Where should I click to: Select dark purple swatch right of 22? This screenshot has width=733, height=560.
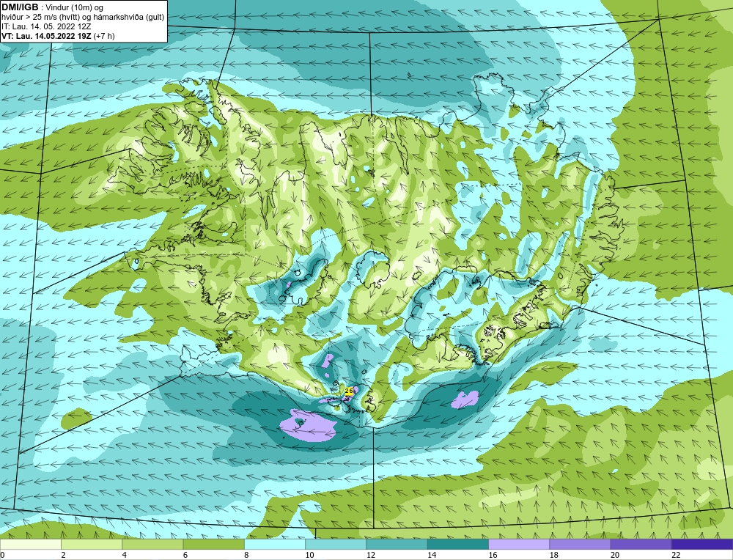pos(701,544)
